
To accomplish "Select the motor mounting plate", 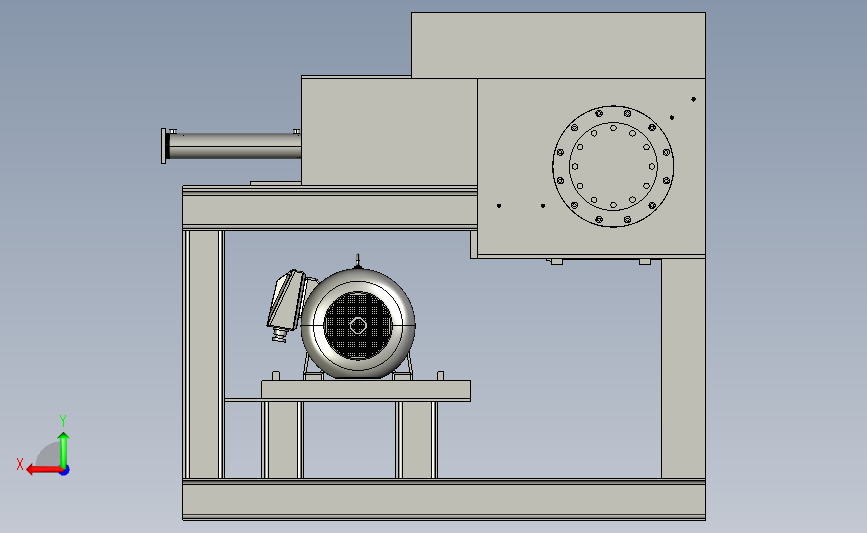I will click(x=365, y=390).
